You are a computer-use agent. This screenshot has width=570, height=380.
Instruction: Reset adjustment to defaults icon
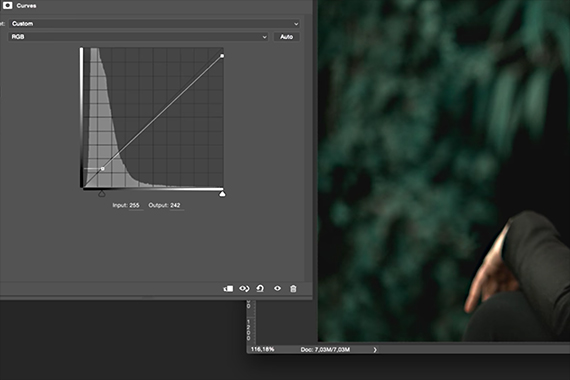click(260, 289)
